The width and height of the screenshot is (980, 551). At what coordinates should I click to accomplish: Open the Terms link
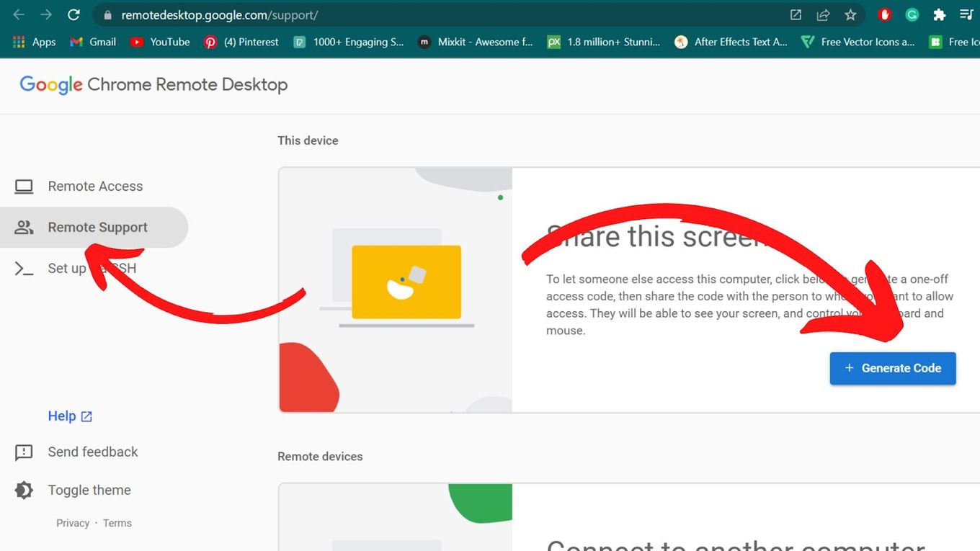(x=117, y=524)
